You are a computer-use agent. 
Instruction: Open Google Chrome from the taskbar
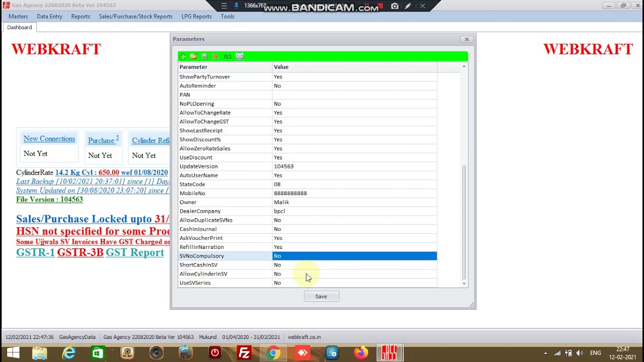click(273, 353)
